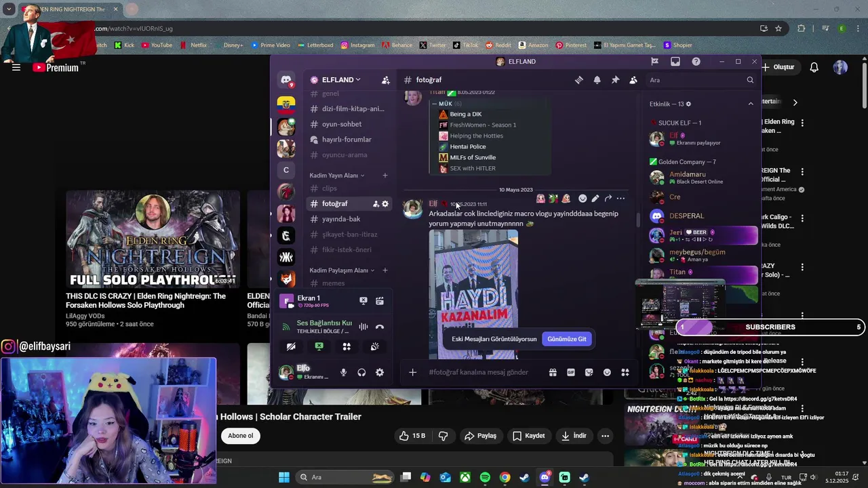
Task: Add channel to Kadim Yayın Alanı
Action: click(x=385, y=176)
